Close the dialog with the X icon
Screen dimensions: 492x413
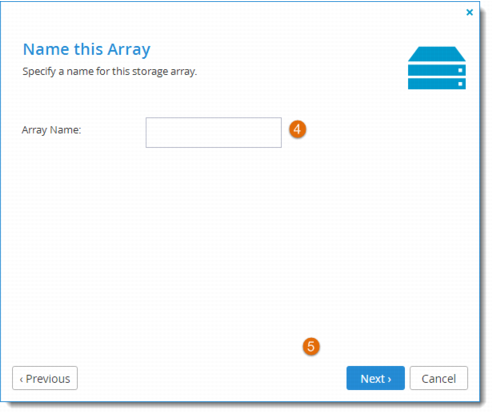pyautogui.click(x=470, y=12)
